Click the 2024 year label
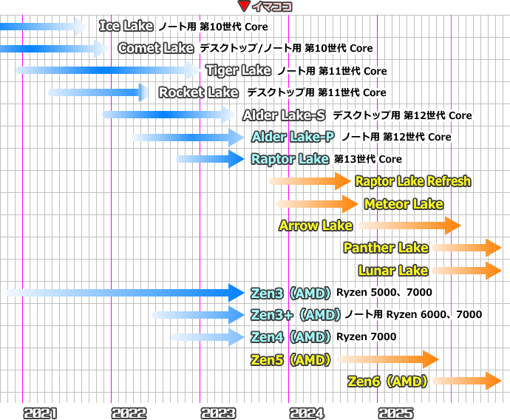This screenshot has width=510, height=420. point(307,413)
